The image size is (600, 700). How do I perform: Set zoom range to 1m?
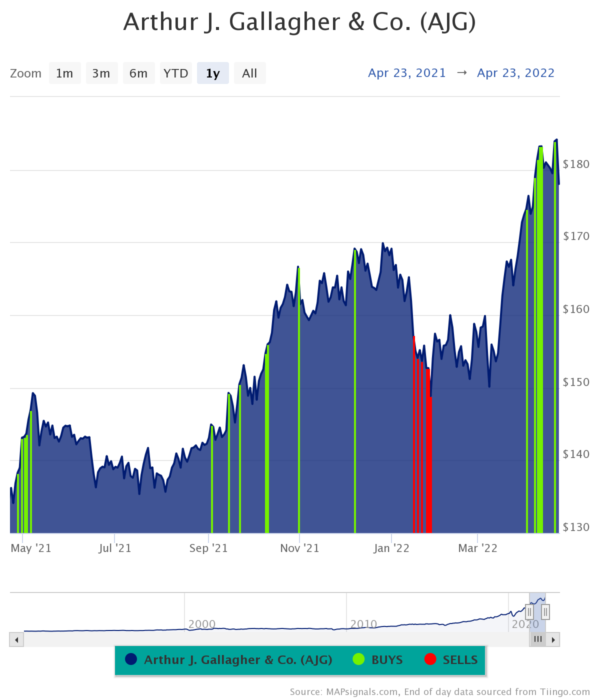(x=64, y=73)
